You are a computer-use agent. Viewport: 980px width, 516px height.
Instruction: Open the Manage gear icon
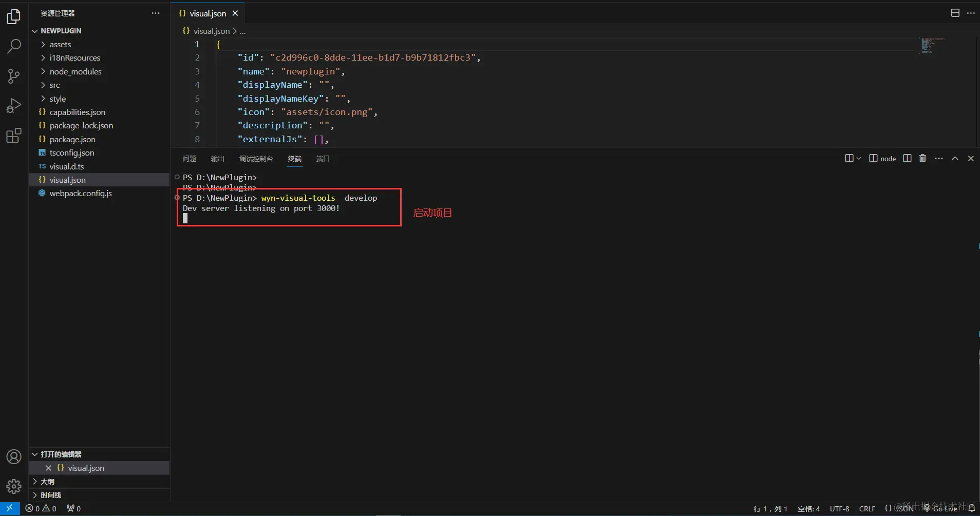tap(14, 486)
